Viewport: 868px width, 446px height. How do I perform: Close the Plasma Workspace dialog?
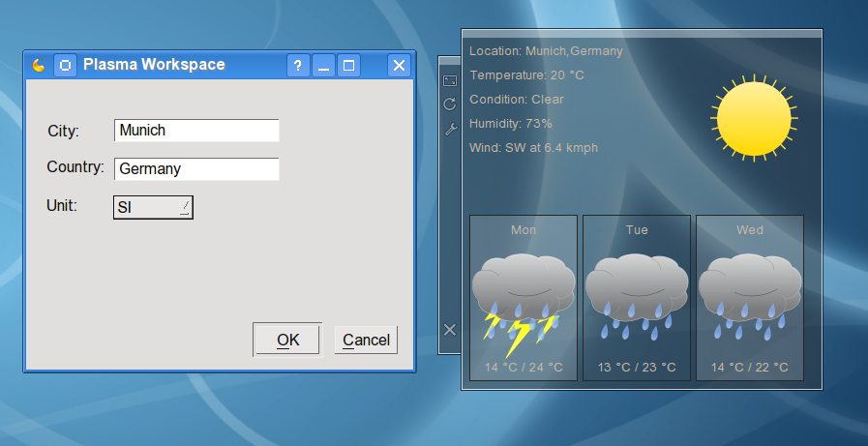tap(399, 66)
